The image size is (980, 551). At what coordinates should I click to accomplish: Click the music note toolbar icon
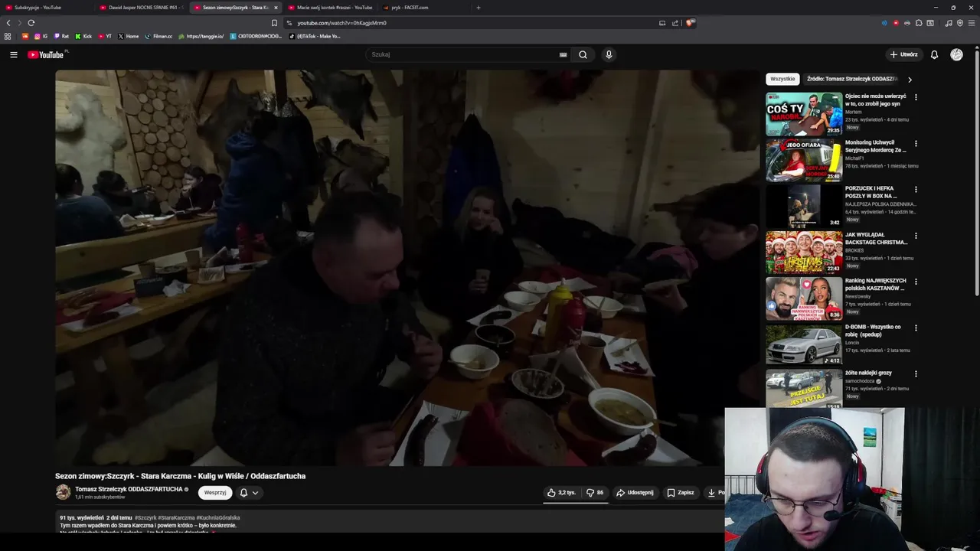[949, 23]
